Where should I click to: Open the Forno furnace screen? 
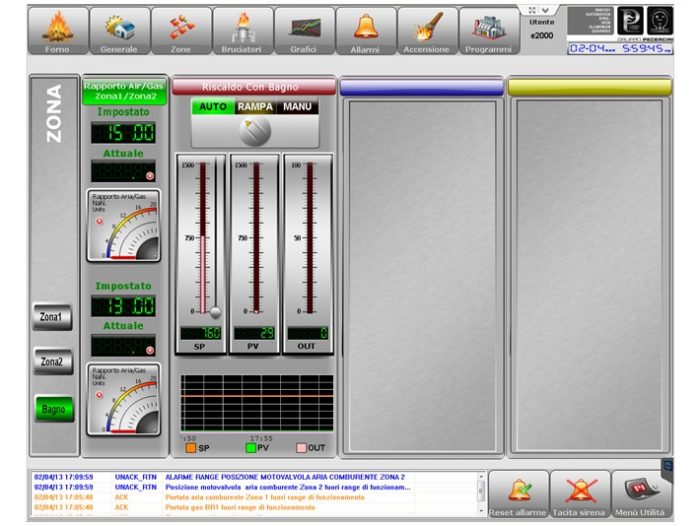click(x=58, y=30)
